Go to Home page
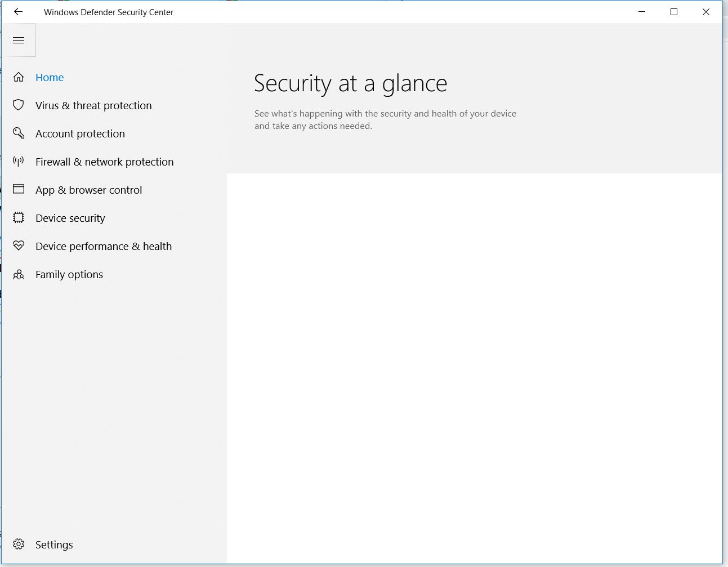The height and width of the screenshot is (567, 728). coord(50,78)
